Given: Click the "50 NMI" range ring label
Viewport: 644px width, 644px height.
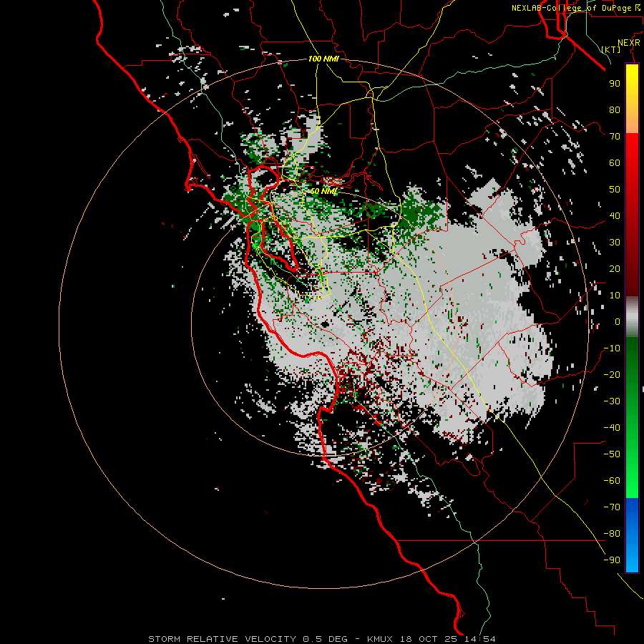Looking at the screenshot, I should 323,191.
